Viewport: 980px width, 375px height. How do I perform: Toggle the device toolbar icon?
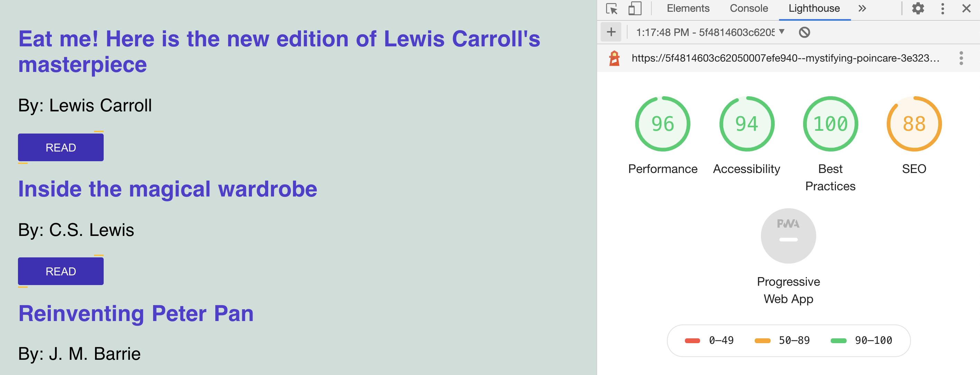coord(634,8)
